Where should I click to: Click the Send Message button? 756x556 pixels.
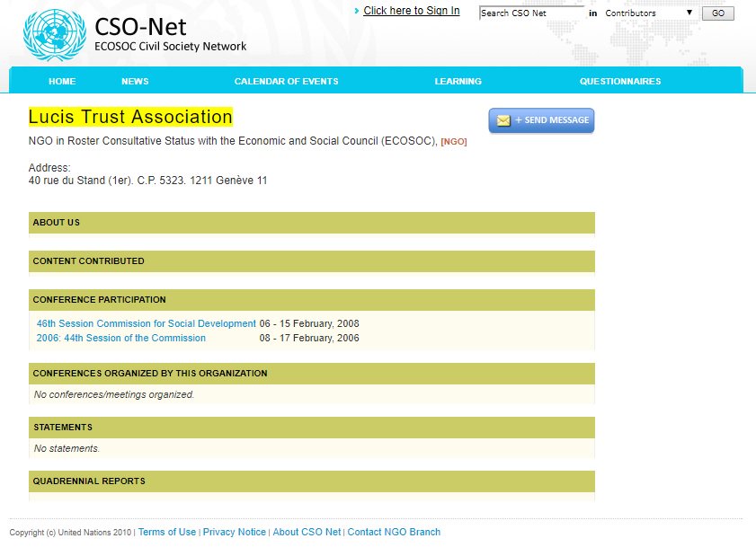click(541, 120)
